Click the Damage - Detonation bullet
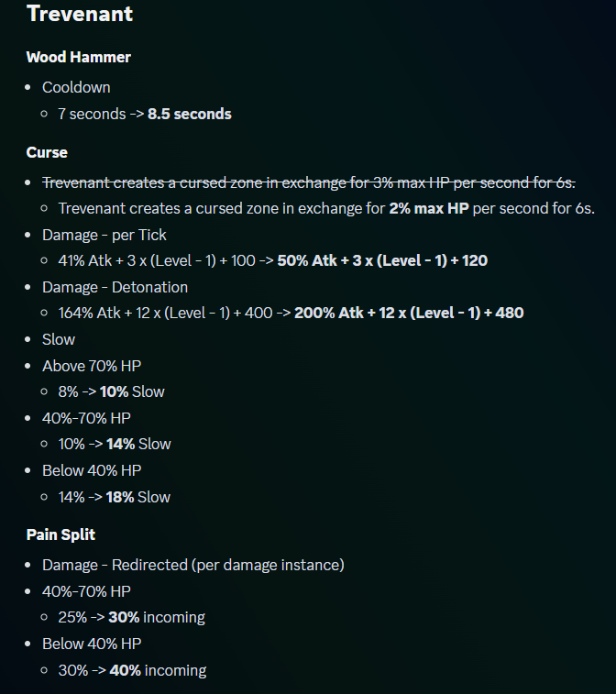 [x=115, y=287]
